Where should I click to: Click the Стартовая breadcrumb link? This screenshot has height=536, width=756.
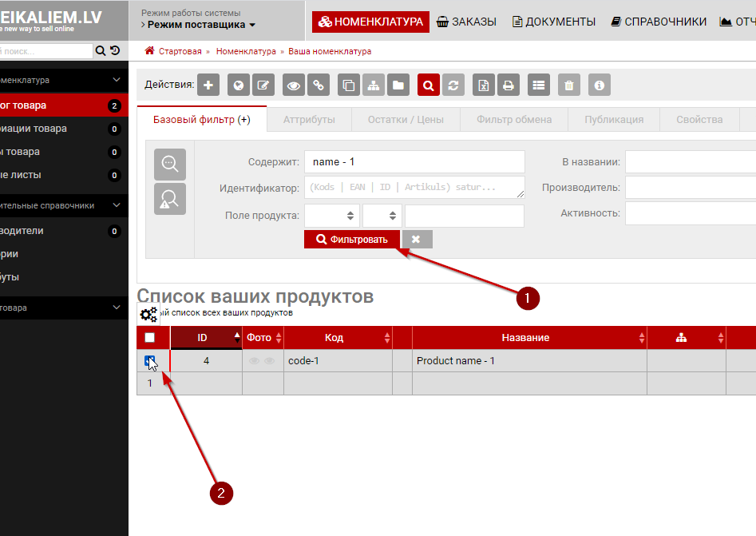[179, 51]
